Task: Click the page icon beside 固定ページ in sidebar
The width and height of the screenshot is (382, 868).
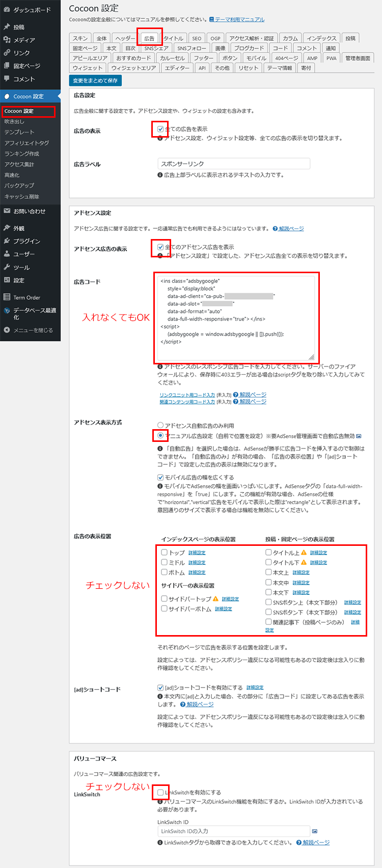Action: (x=7, y=66)
